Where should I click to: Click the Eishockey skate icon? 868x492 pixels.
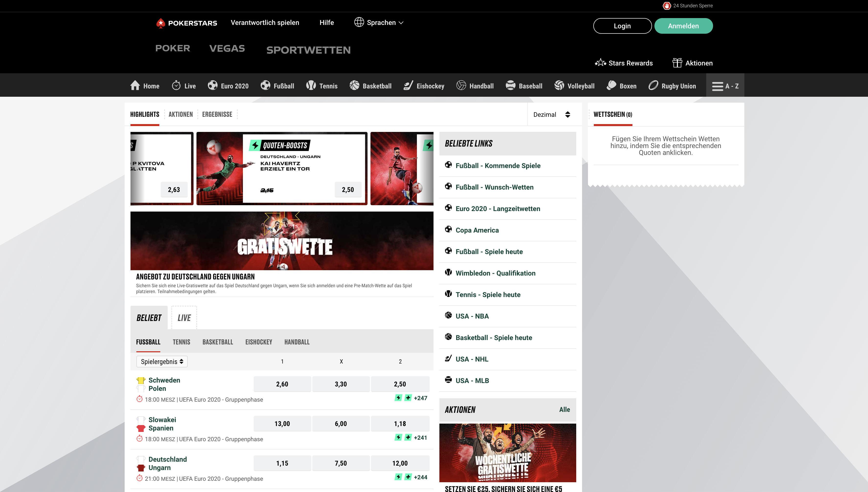coord(408,86)
